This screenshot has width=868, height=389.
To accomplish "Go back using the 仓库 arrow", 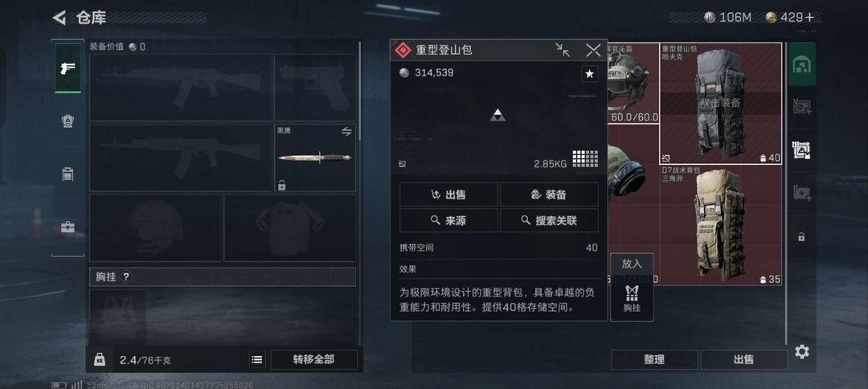I will coord(59,18).
